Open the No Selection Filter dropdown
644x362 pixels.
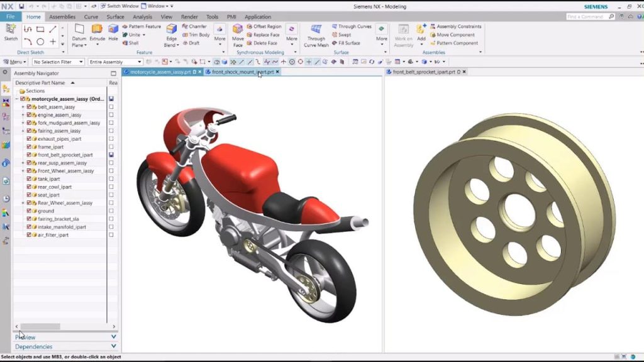click(x=82, y=62)
